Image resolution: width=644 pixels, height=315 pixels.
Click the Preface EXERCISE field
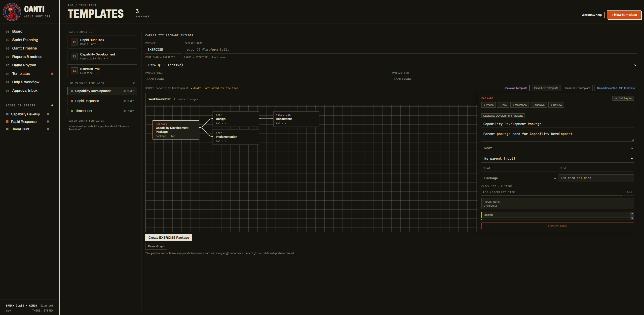point(164,49)
